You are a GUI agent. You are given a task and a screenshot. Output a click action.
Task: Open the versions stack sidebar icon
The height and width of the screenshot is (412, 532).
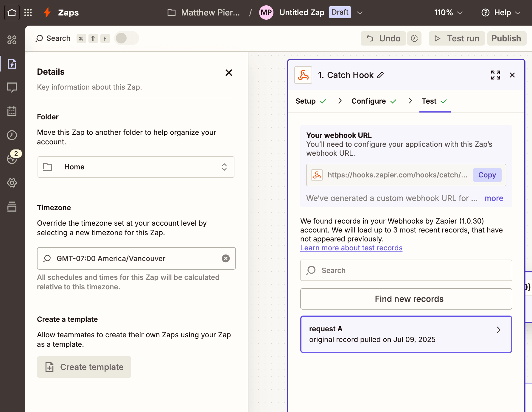pyautogui.click(x=12, y=207)
